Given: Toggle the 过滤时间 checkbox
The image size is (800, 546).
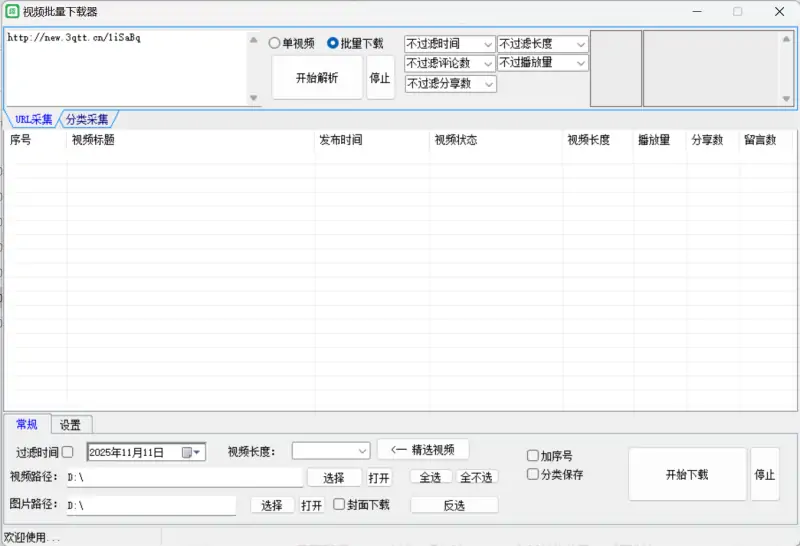Looking at the screenshot, I should (67, 452).
